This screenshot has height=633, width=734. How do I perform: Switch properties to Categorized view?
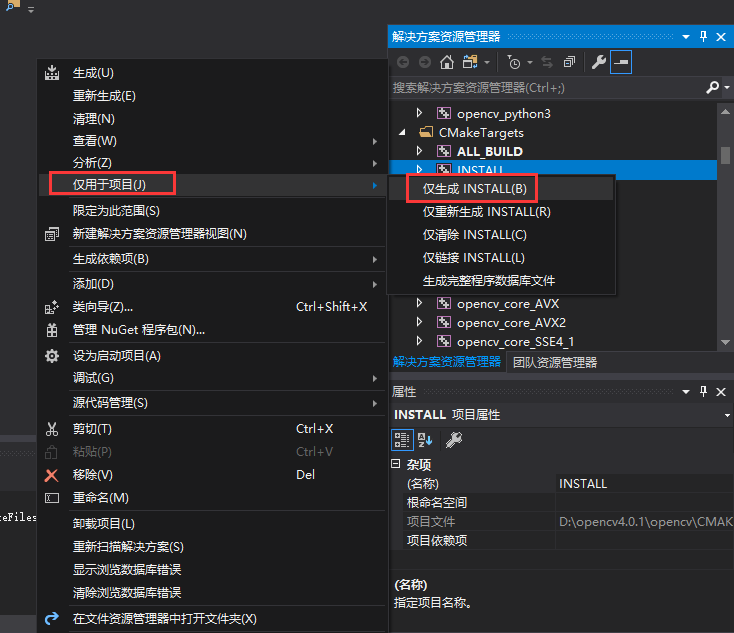(x=402, y=440)
